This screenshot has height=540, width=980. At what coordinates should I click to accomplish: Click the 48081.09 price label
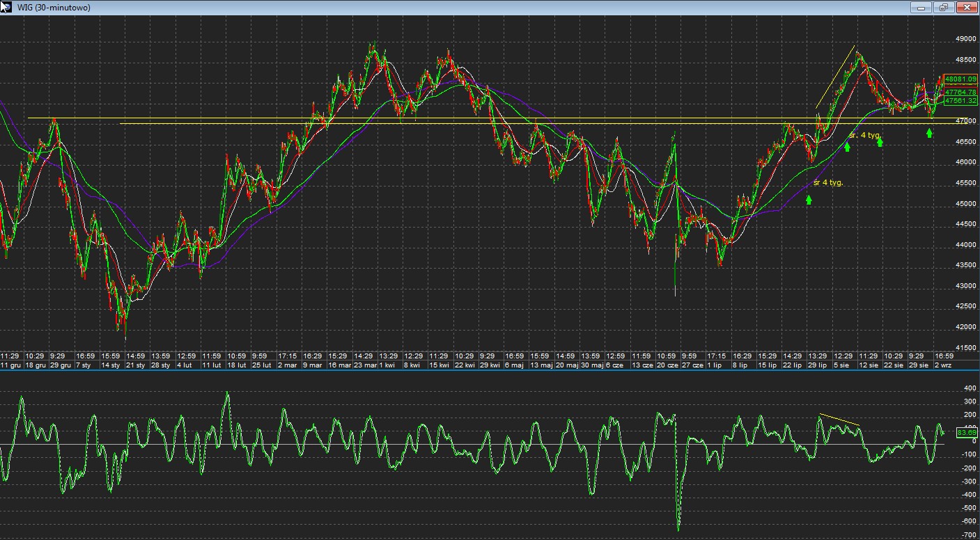click(960, 79)
